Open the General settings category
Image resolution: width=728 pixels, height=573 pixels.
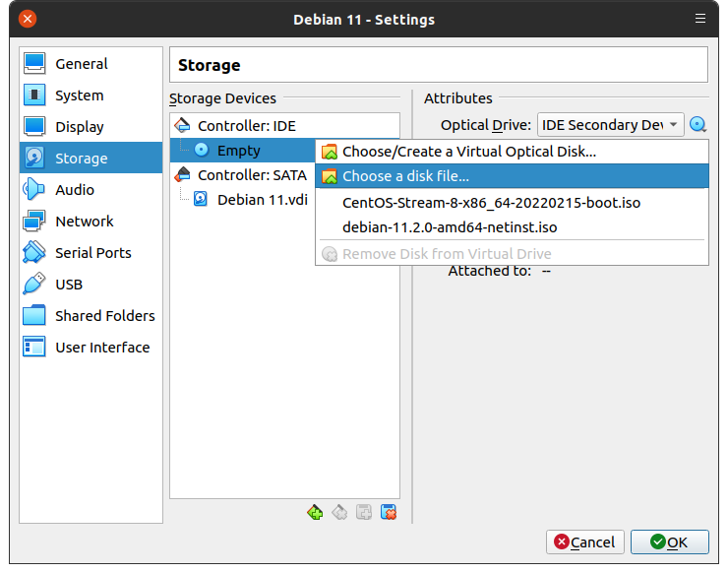point(81,64)
